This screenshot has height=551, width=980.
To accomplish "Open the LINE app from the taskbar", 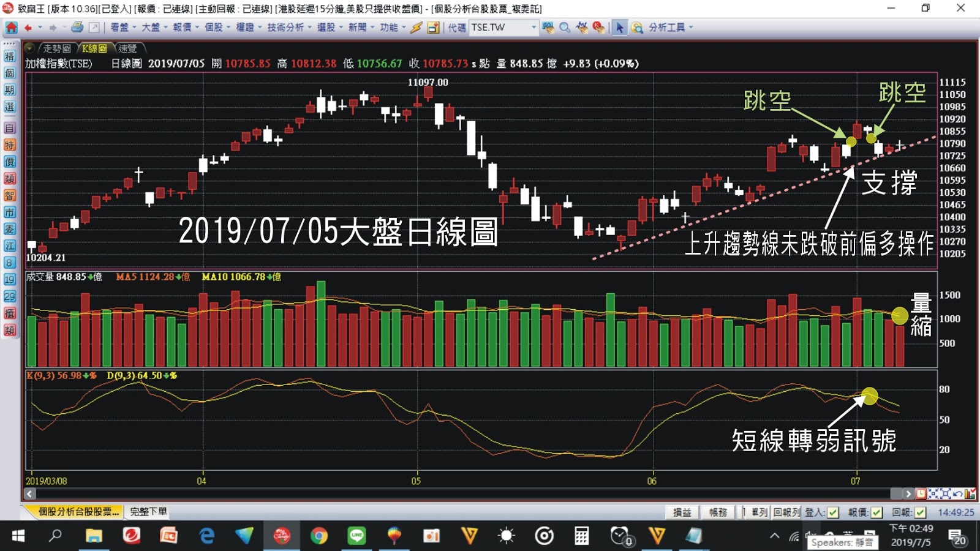I will [356, 536].
